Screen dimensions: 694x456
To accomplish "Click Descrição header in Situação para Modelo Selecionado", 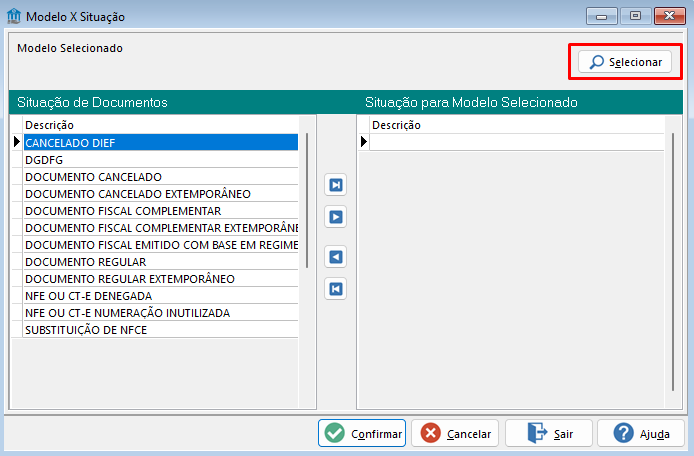I will tap(517, 125).
